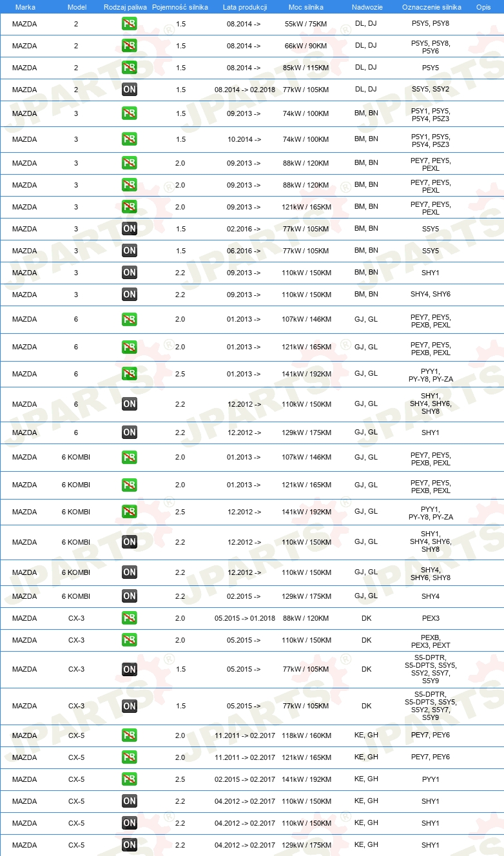Click the ON icon in Mazda 3 SHY4, SHY6 row
Image resolution: width=504 pixels, height=856 pixels.
[x=130, y=295]
